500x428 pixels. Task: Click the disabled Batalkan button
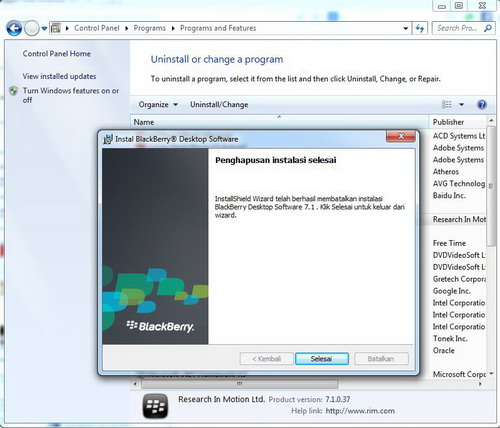pyautogui.click(x=381, y=359)
